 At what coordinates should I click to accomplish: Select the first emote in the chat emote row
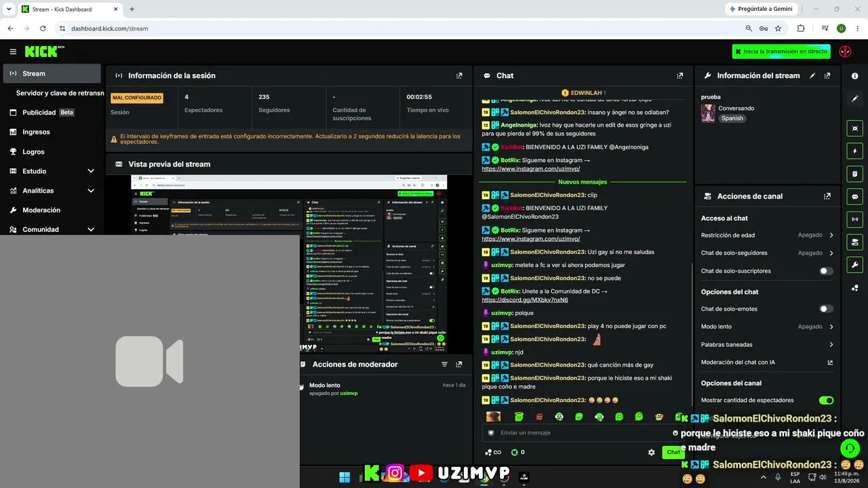pyautogui.click(x=493, y=417)
